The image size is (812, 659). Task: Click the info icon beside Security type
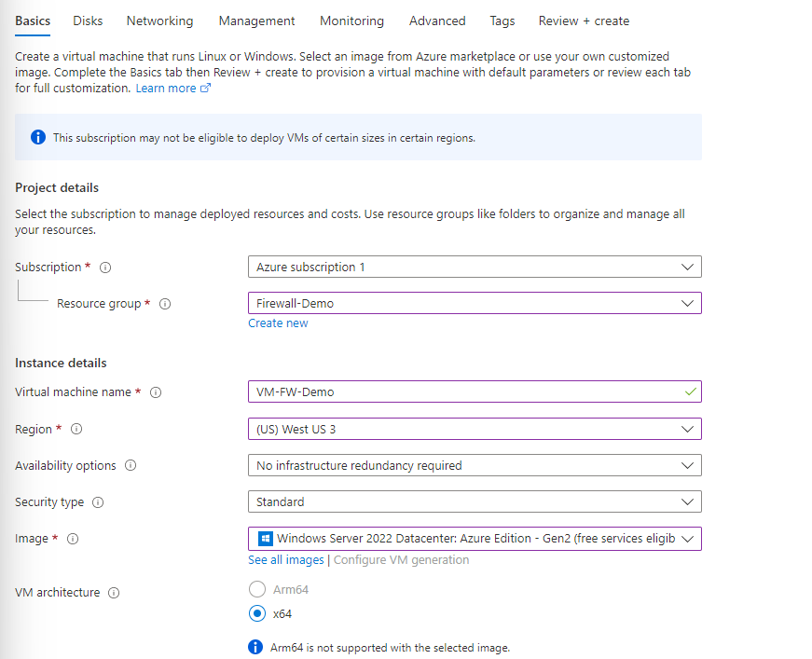tap(98, 501)
